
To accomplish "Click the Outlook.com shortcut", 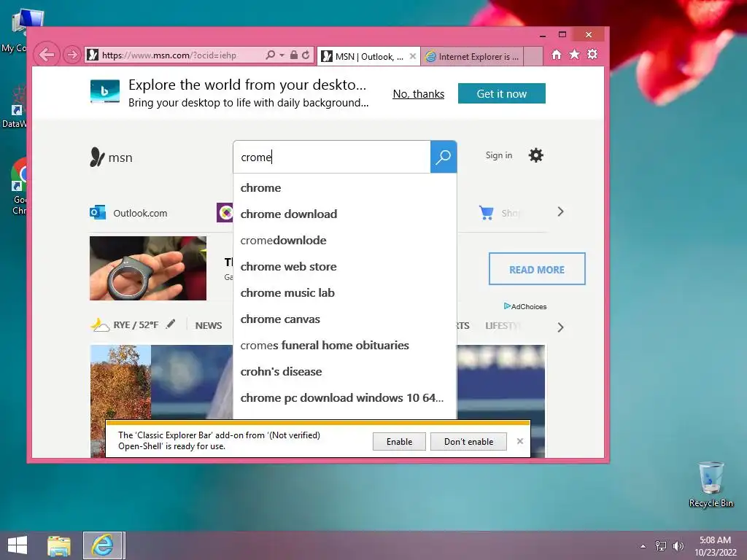I will (x=128, y=213).
